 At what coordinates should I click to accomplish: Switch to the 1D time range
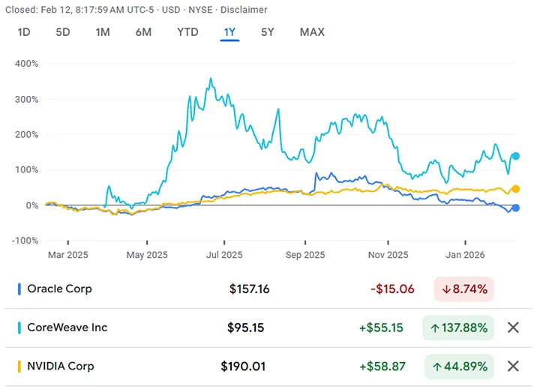[24, 32]
